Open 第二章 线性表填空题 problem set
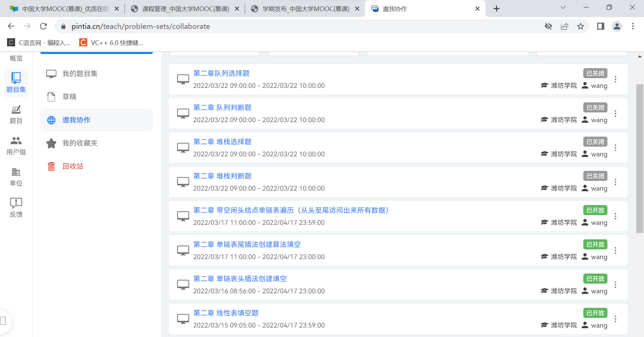This screenshot has width=644, height=337. coord(226,313)
